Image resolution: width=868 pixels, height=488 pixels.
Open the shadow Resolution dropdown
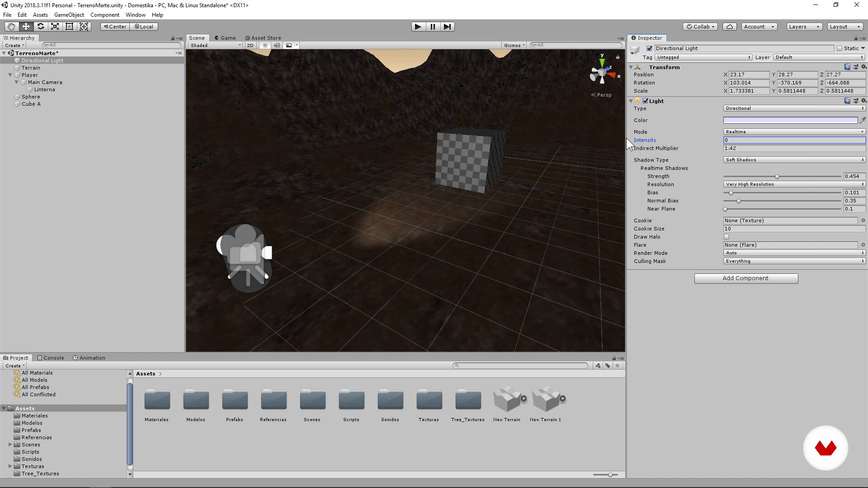tap(794, 184)
